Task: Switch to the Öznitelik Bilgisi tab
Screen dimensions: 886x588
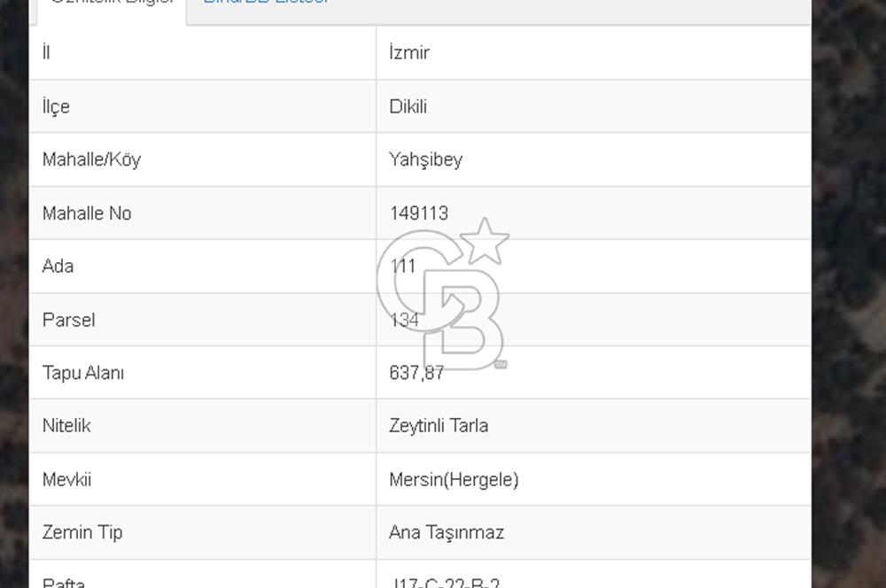Action: pos(111,4)
